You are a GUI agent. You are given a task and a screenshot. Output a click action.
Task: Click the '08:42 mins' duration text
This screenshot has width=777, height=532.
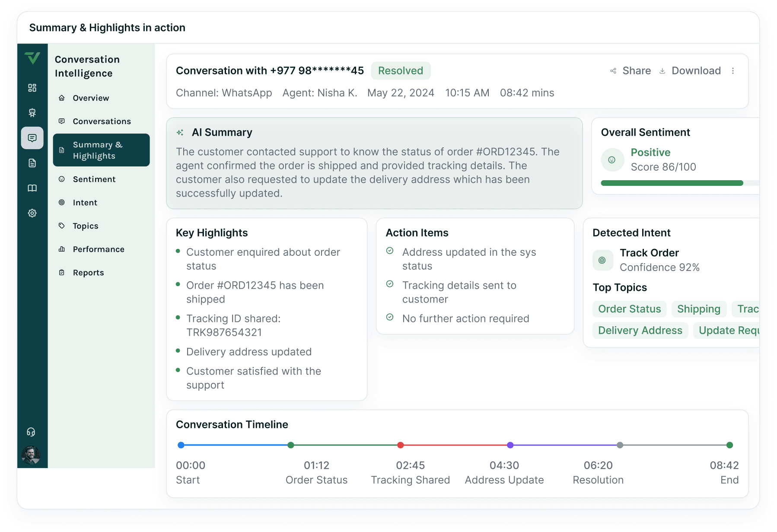pyautogui.click(x=527, y=93)
